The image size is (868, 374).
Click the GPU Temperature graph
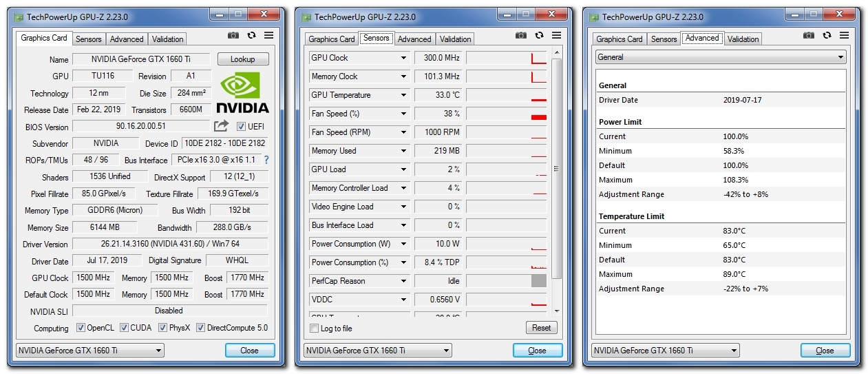506,95
